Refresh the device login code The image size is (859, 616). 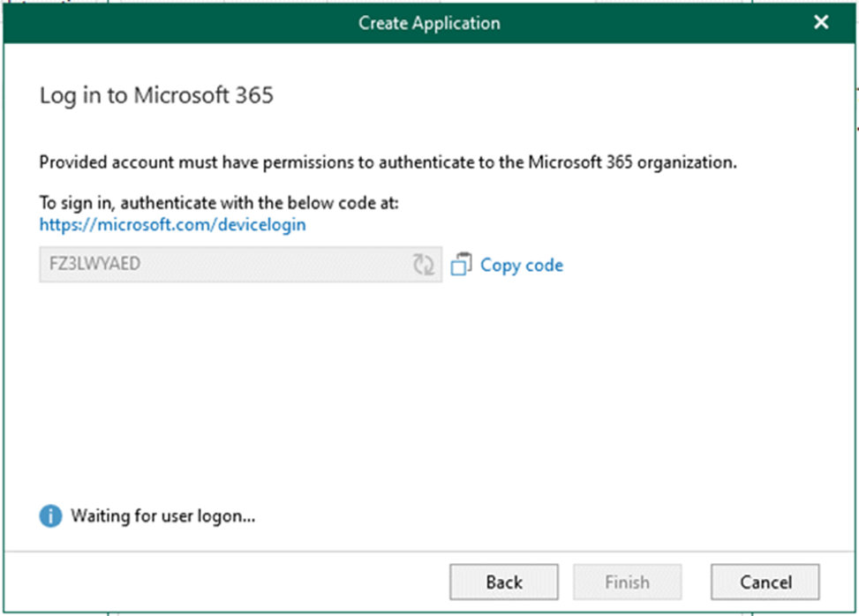[x=424, y=265]
